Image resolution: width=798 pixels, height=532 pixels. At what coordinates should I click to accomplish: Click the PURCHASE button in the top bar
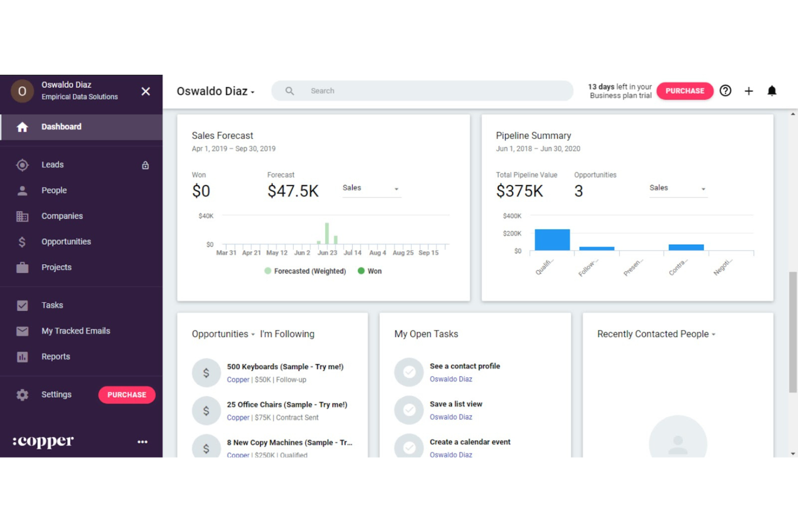click(685, 91)
